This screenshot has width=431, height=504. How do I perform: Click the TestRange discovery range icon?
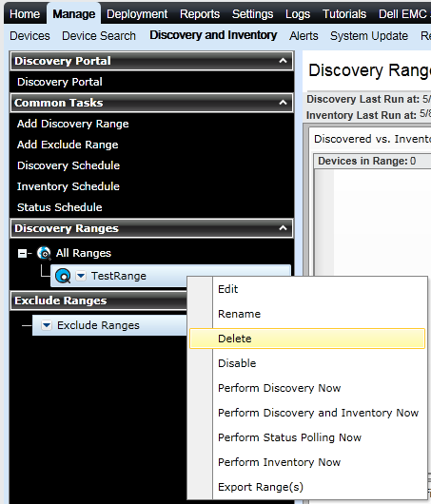[x=63, y=276]
